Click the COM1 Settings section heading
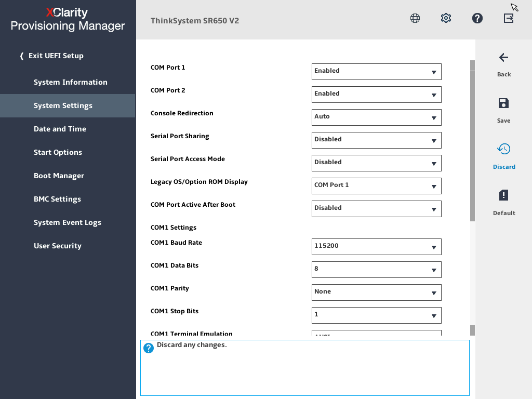The height and width of the screenshot is (399, 532). (x=174, y=228)
